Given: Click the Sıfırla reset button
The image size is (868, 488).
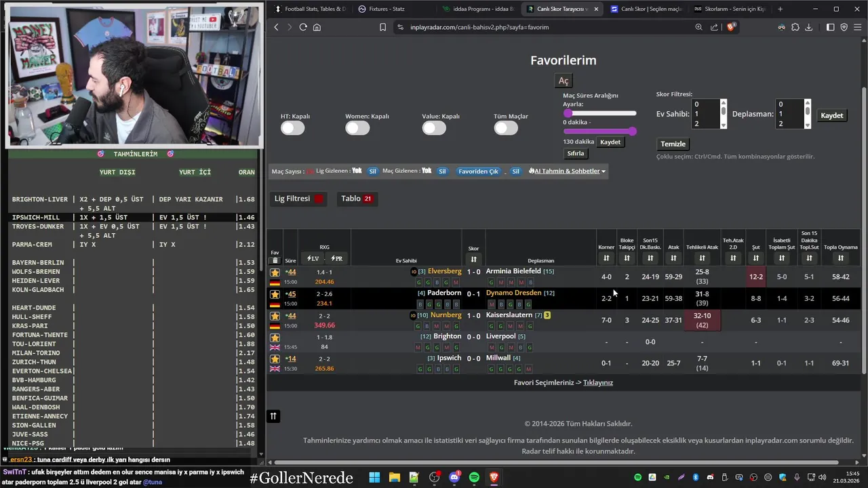Looking at the screenshot, I should [x=576, y=153].
